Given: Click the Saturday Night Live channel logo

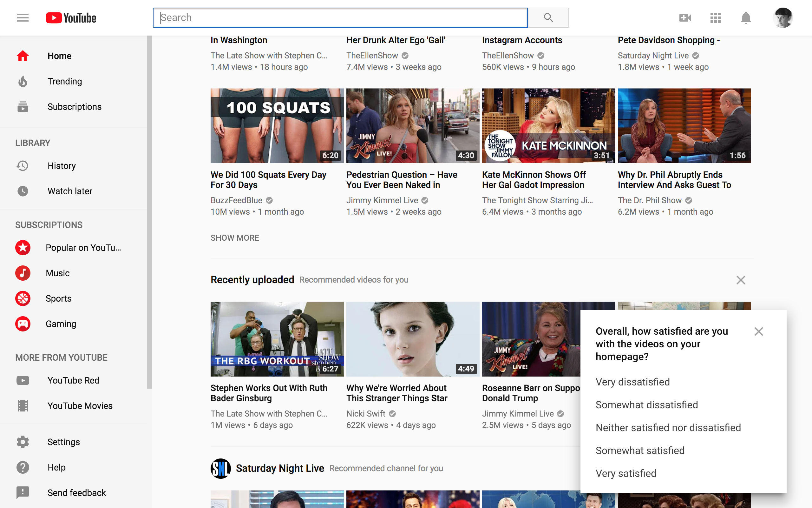Looking at the screenshot, I should click(220, 468).
